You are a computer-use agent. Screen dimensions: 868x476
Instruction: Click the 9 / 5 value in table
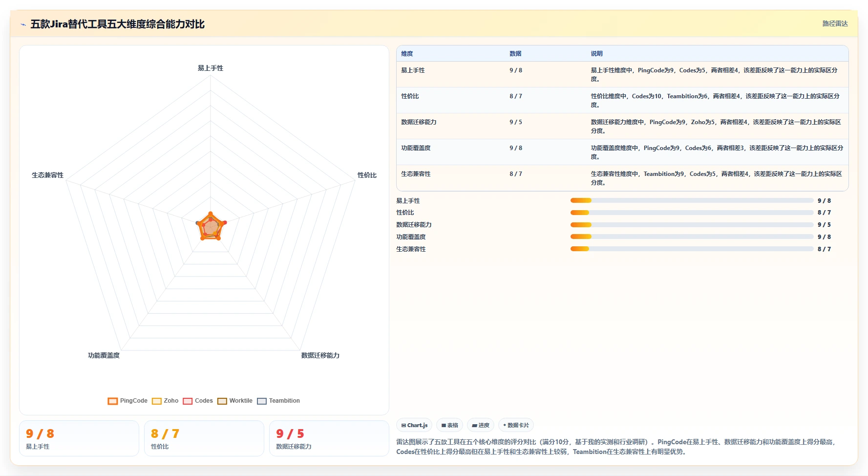516,122
